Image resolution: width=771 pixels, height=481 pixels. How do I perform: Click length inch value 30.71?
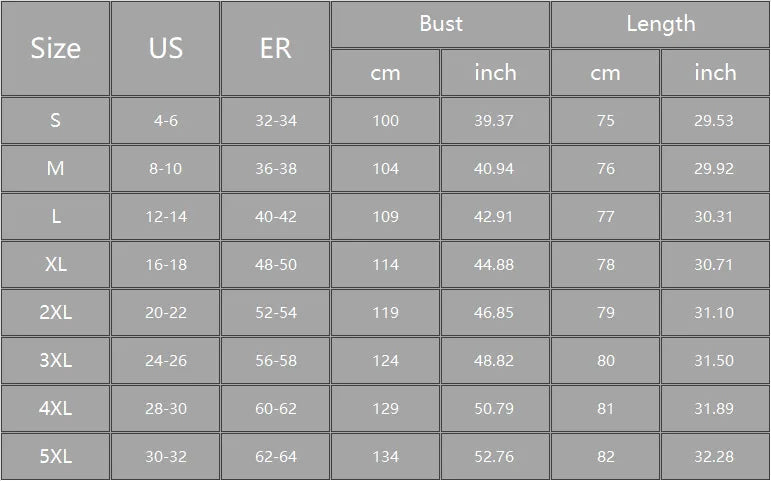click(715, 265)
